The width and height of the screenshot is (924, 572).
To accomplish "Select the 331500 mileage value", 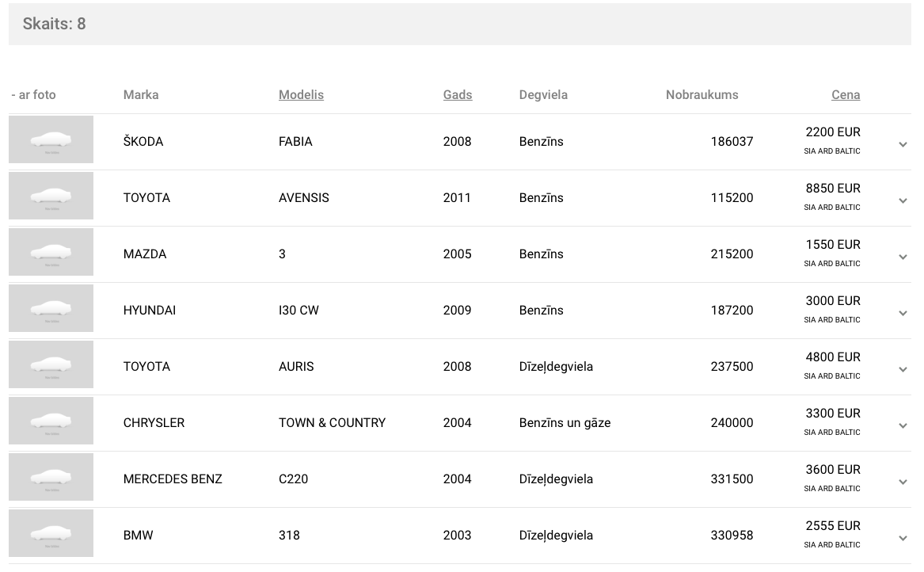I will coord(732,479).
